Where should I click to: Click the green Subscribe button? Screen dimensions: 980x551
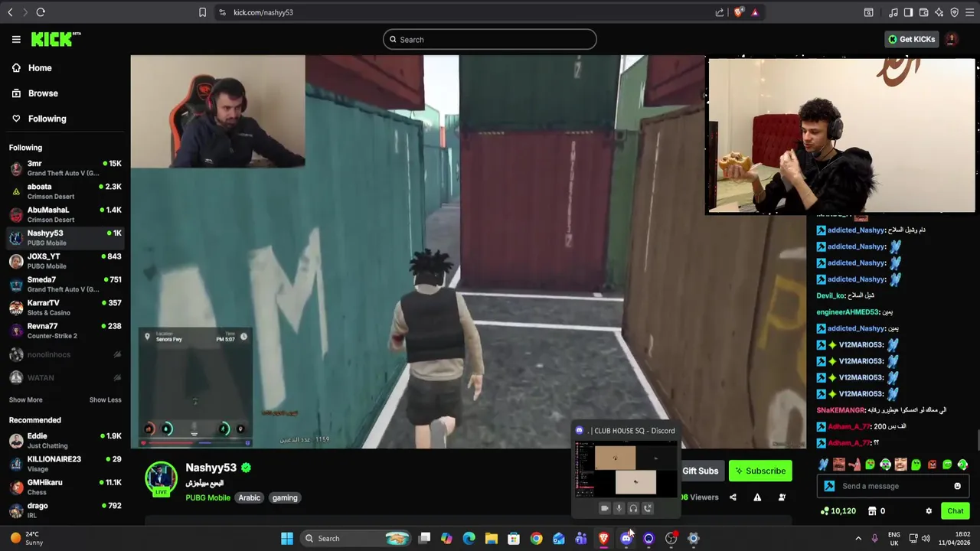[x=760, y=471]
